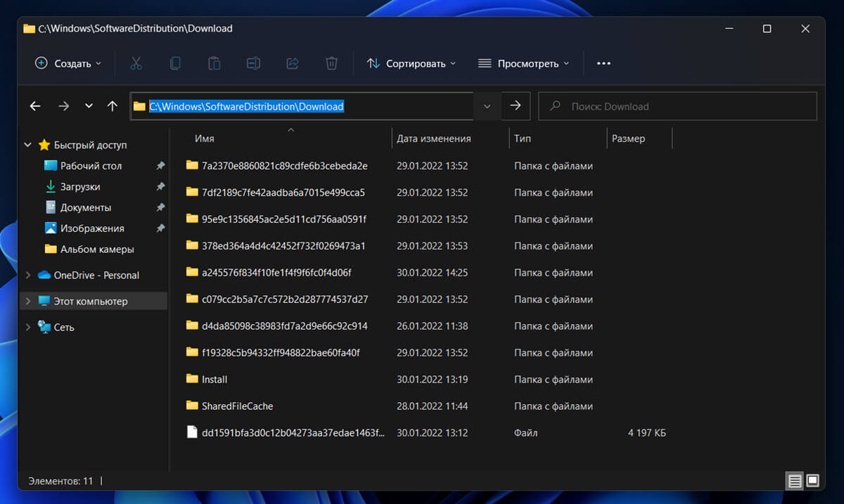Screen dimensions: 844x504
Task: Click pin icon next to Изображения
Action: tap(160, 228)
